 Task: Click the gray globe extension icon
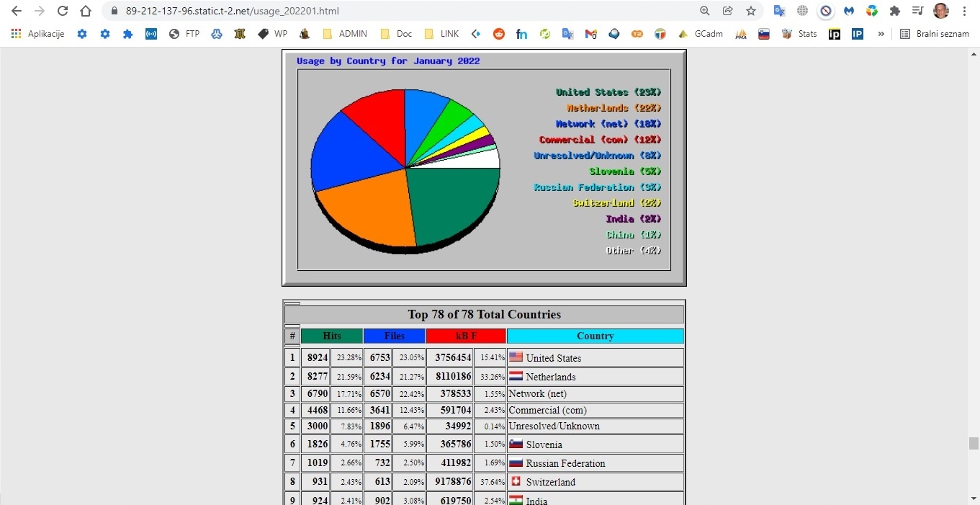click(802, 11)
